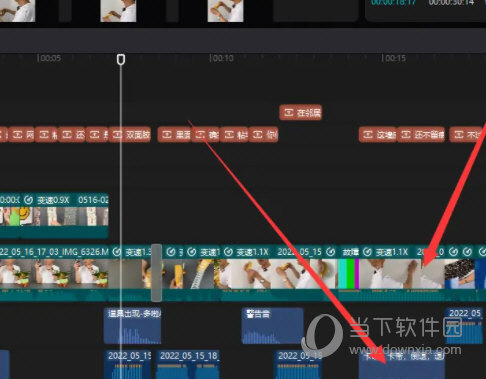Select the 警告音 audio clip
The height and width of the screenshot is (379, 486).
272,326
